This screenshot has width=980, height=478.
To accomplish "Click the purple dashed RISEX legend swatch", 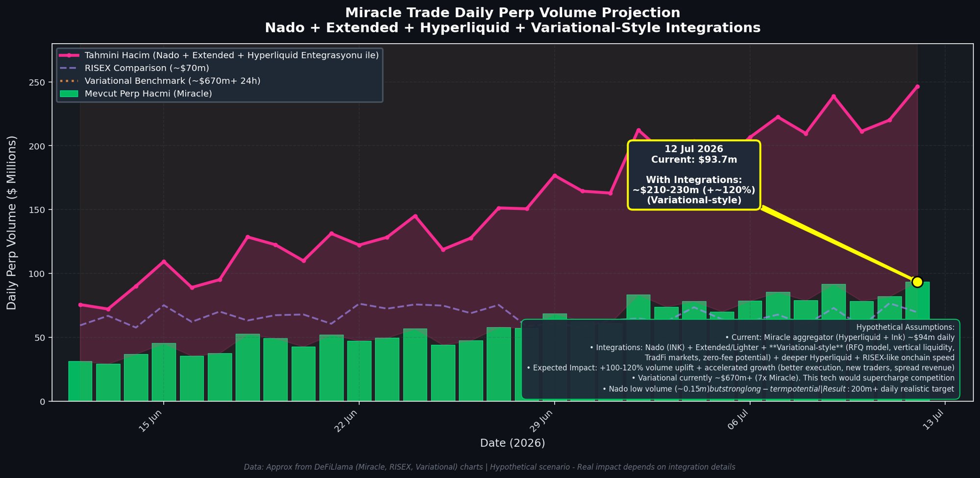I will click(x=69, y=68).
